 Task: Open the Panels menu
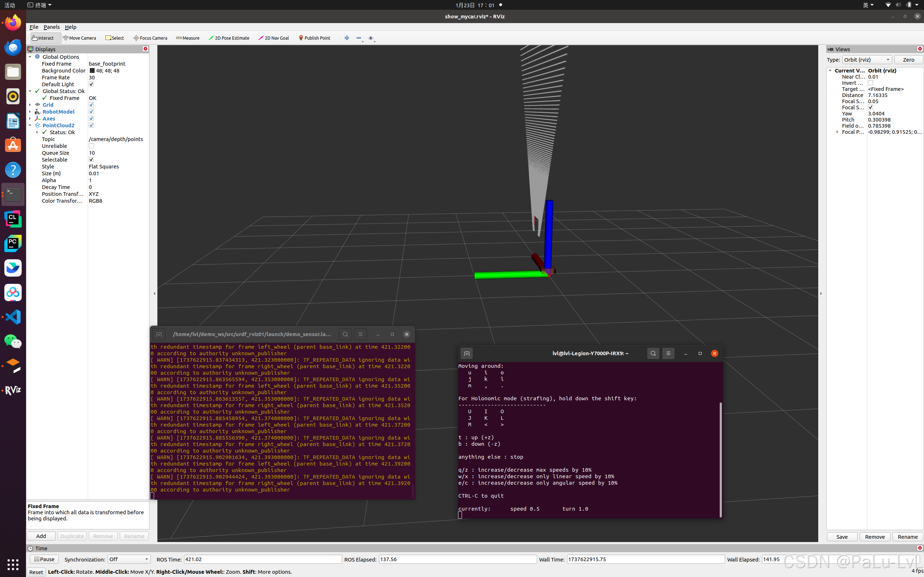tap(52, 27)
